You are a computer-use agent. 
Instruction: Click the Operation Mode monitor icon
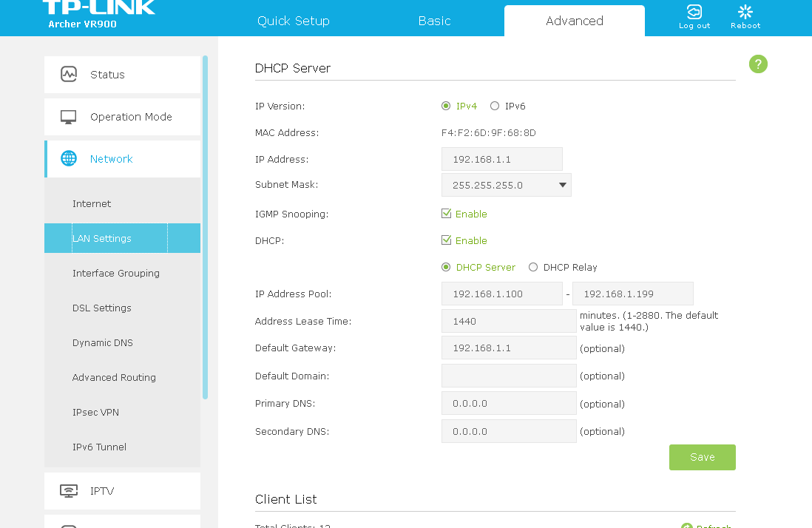tap(68, 117)
